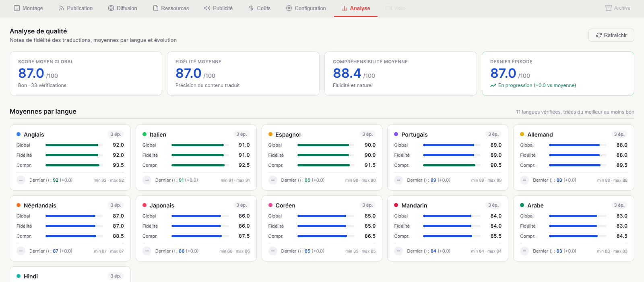The image size is (644, 282).
Task: Open the Archive section
Action: (x=618, y=8)
